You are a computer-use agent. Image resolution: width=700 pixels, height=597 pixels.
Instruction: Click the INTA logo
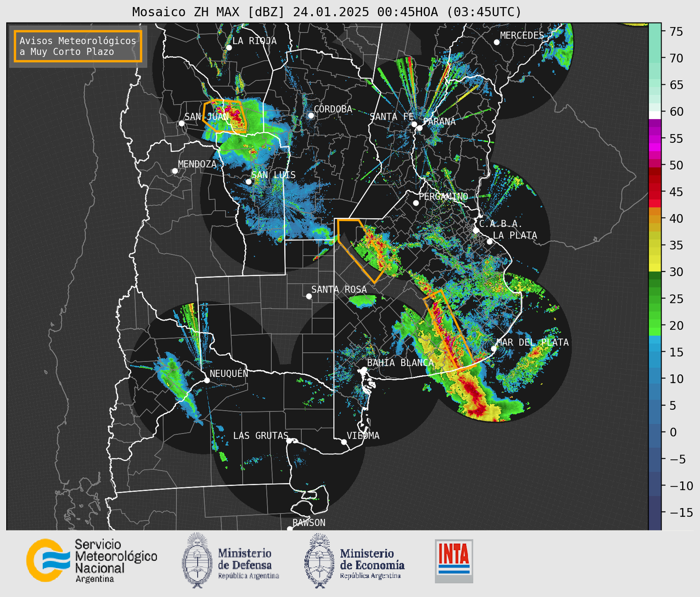click(x=454, y=561)
